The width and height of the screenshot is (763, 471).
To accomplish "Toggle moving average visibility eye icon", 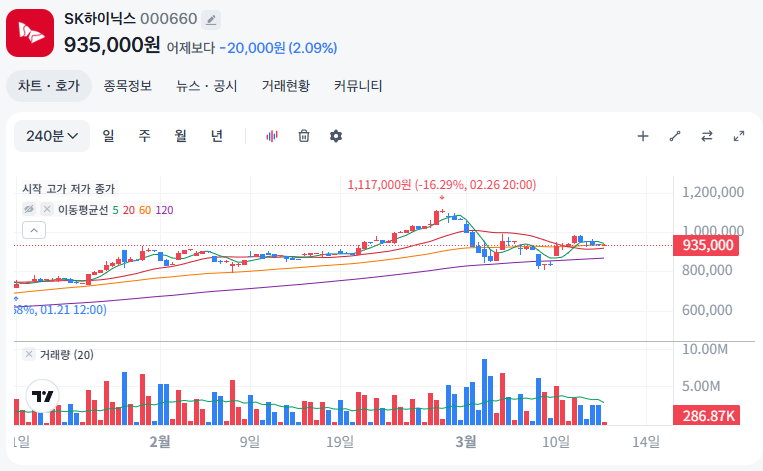I will click(29, 209).
